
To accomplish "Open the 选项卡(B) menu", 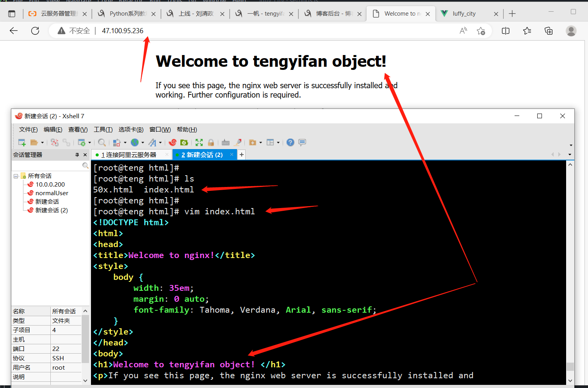I will click(131, 130).
